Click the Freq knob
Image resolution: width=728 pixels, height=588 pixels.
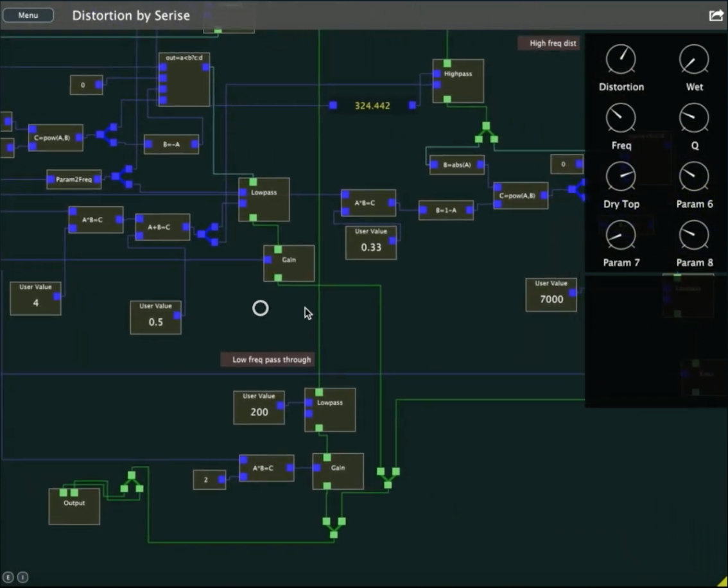[x=621, y=118]
